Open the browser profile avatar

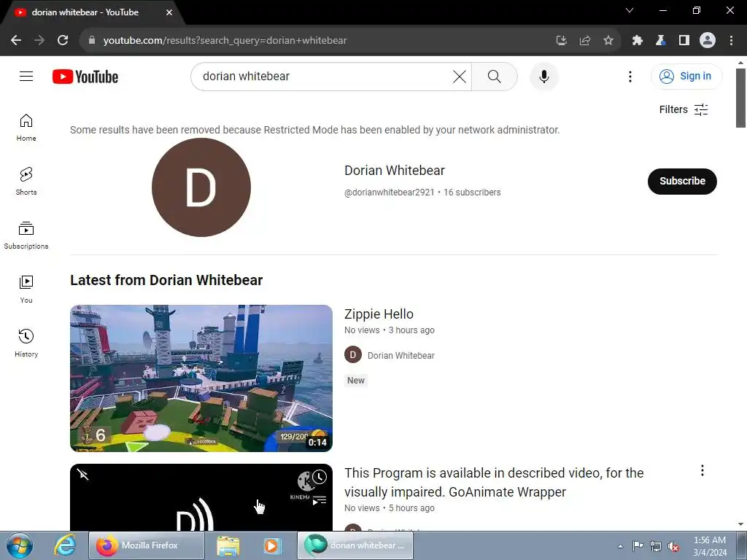point(708,41)
